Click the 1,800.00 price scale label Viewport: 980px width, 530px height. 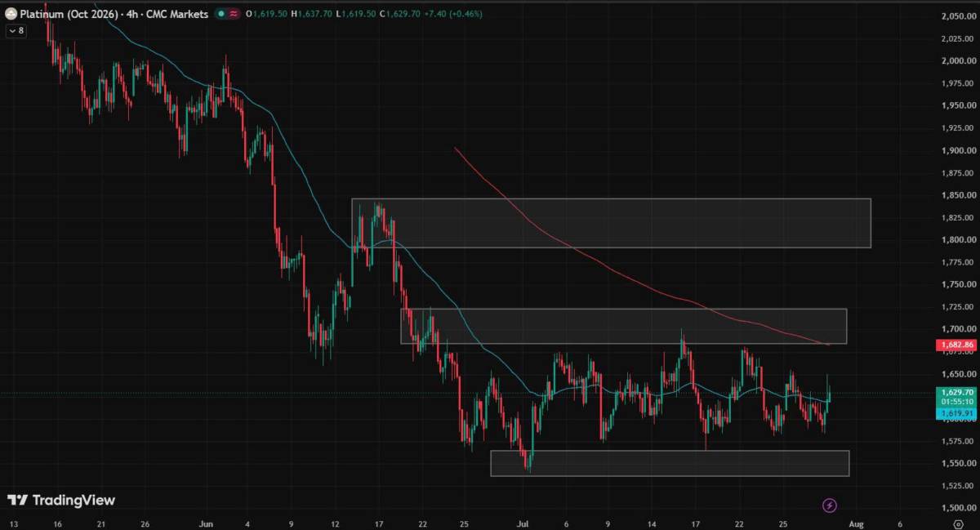(958, 239)
